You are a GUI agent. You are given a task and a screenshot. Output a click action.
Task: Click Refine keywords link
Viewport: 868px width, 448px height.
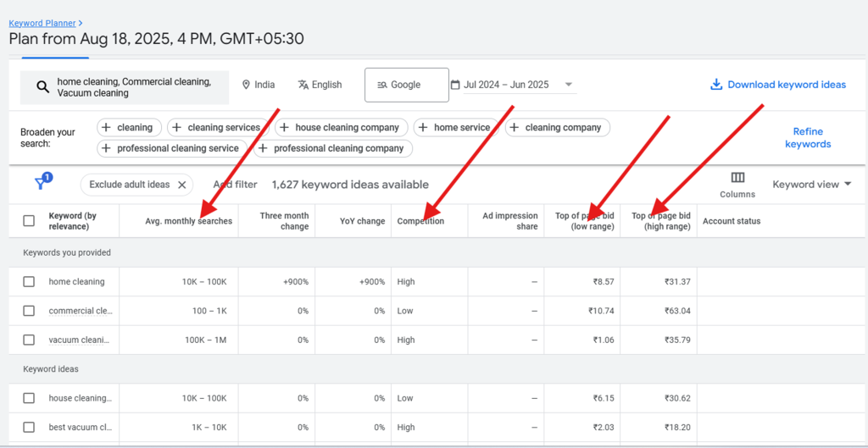[808, 138]
